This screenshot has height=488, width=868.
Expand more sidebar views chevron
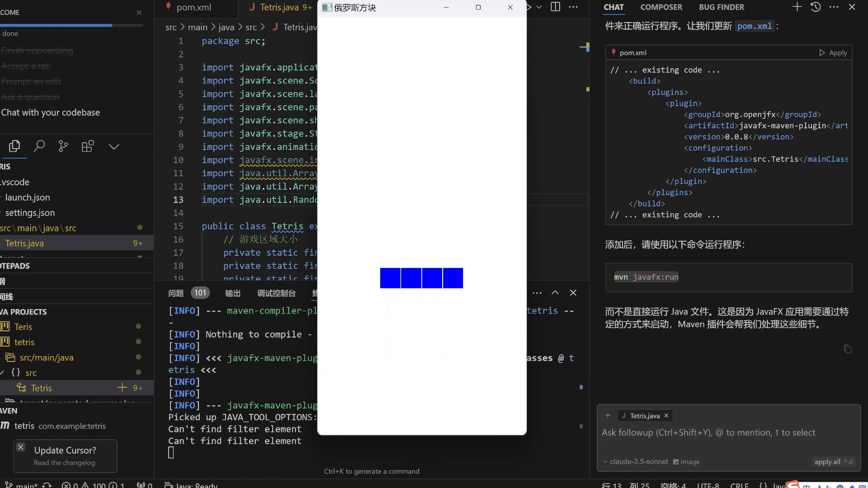pos(114,146)
